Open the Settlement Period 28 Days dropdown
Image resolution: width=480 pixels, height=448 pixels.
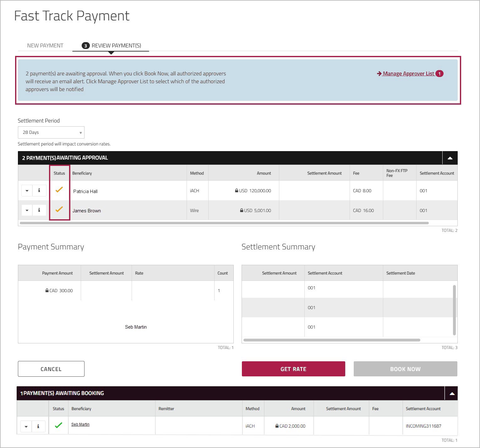pyautogui.click(x=51, y=132)
